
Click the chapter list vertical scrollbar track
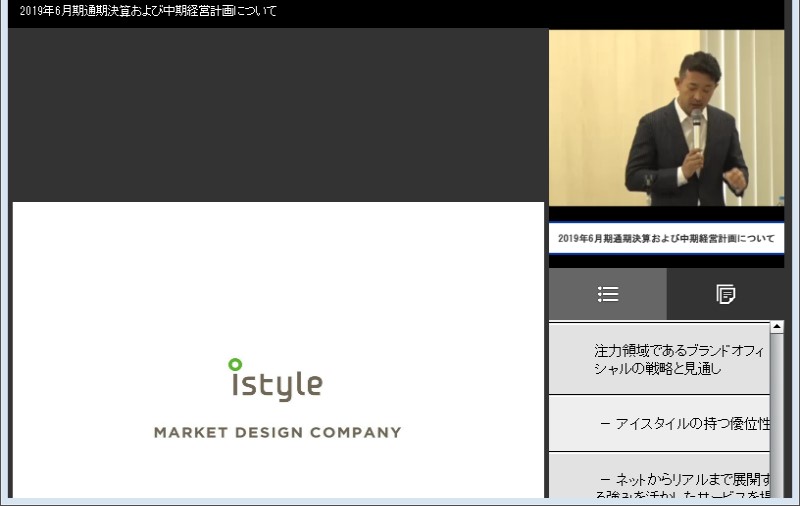[x=777, y=416]
